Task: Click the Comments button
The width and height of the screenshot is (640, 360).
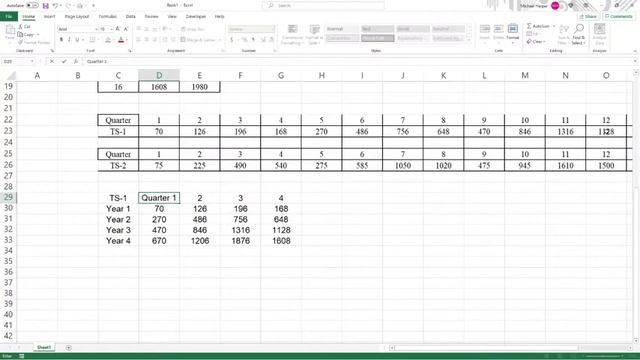Action: point(619,16)
